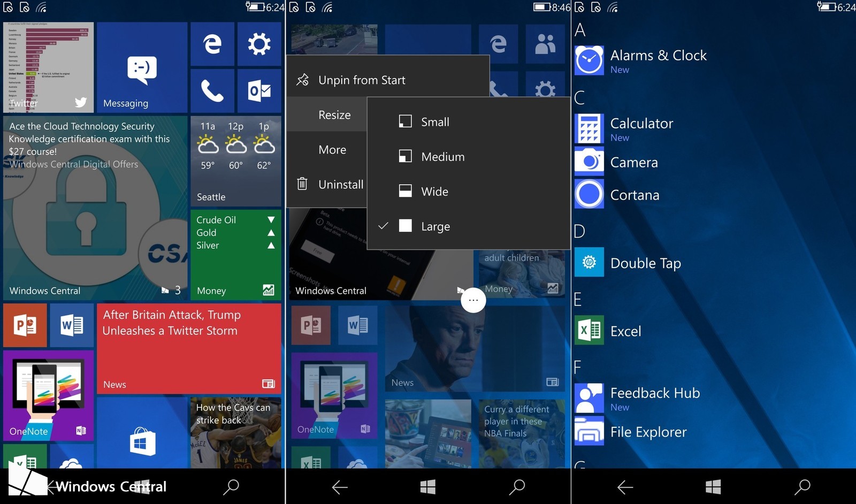The width and height of the screenshot is (856, 504).
Task: Click Unpin from Start
Action: click(362, 80)
